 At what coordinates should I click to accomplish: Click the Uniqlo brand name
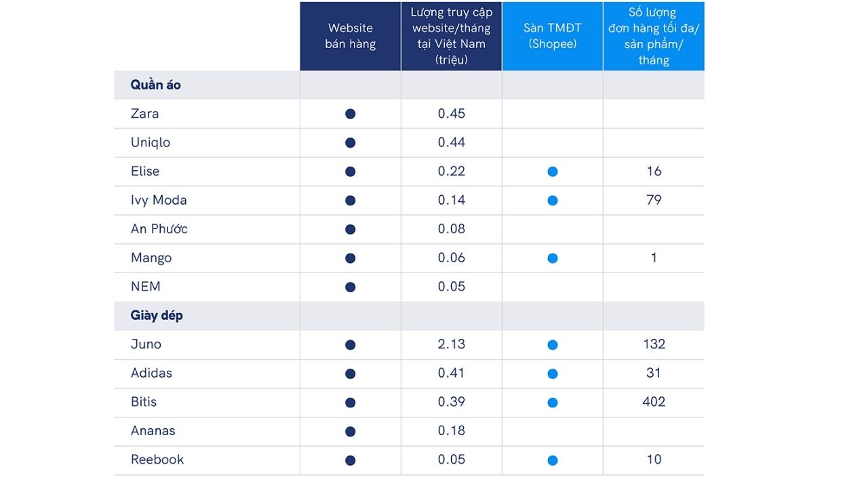pos(151,142)
